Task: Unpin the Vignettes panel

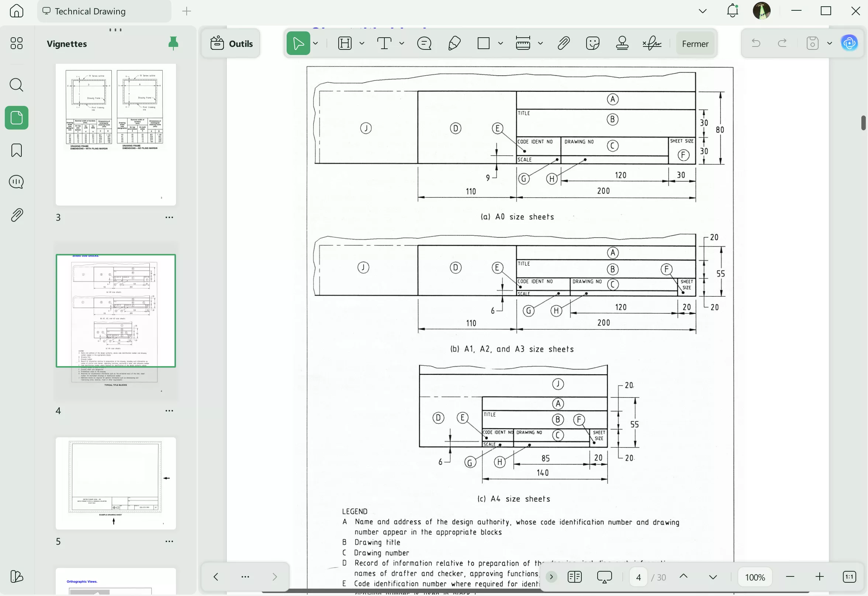Action: click(x=174, y=43)
